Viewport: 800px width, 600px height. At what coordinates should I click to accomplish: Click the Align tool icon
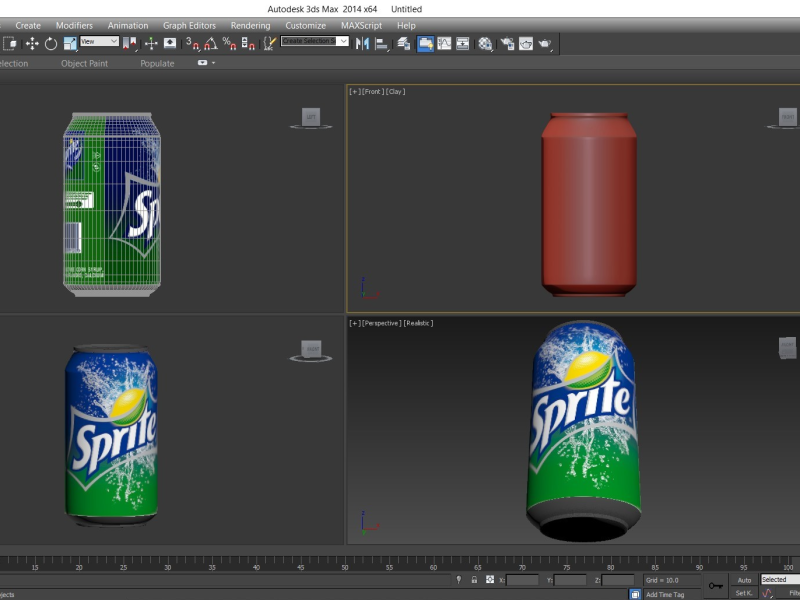tap(382, 43)
